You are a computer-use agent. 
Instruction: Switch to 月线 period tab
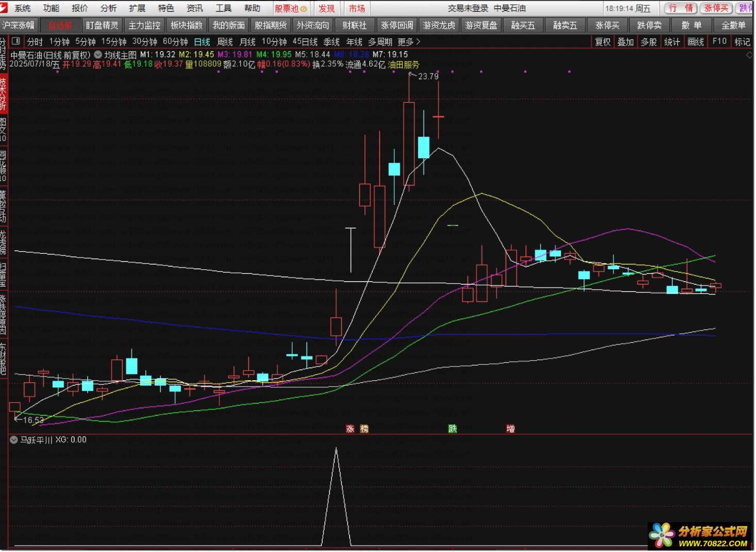click(x=248, y=42)
